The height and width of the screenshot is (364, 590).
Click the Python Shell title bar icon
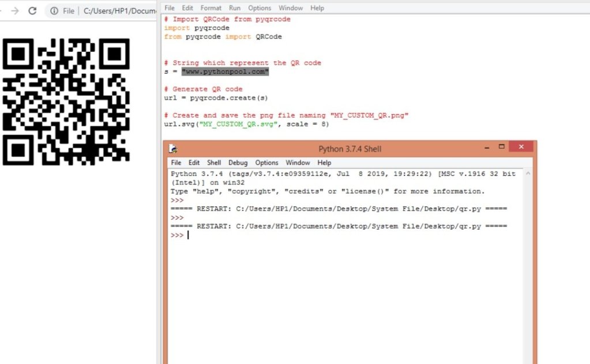pos(173,149)
